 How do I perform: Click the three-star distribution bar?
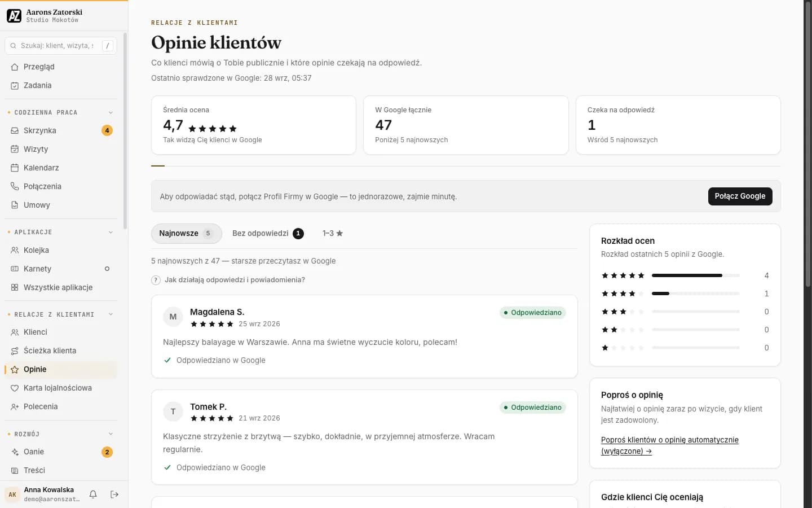tap(695, 312)
